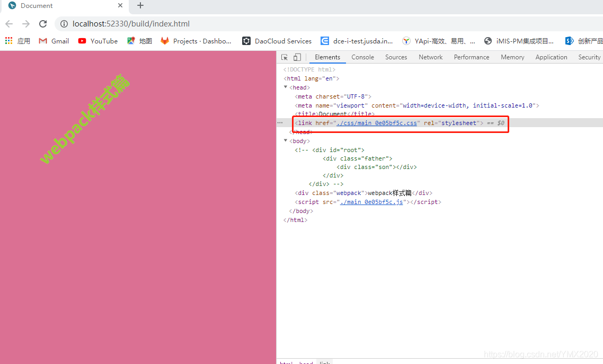Open the 地图 maps bookmark

point(139,41)
